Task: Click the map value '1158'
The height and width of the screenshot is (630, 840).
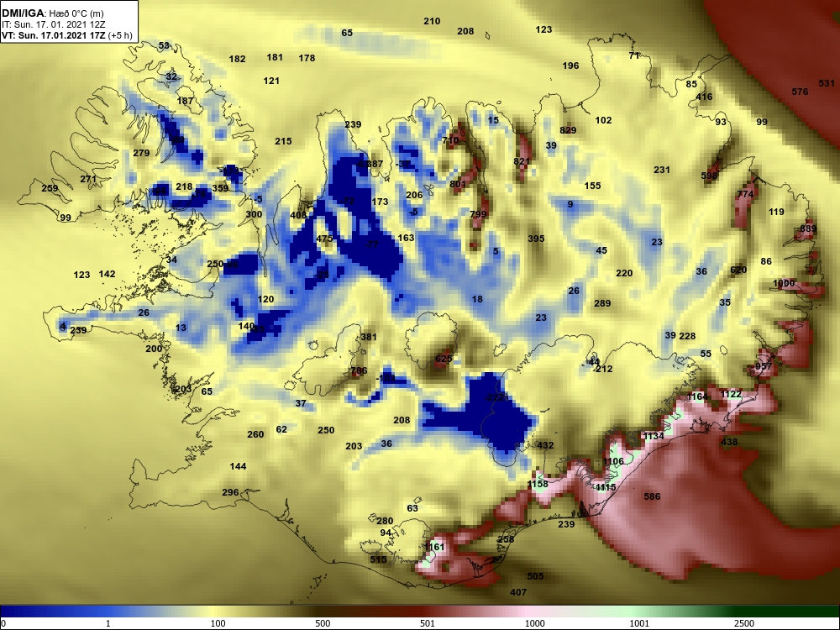Action: [538, 485]
